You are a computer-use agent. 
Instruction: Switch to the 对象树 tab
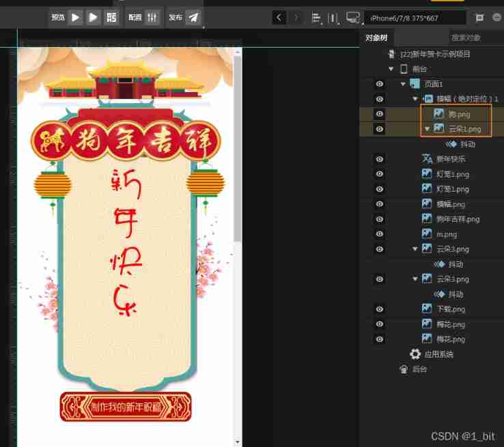377,38
